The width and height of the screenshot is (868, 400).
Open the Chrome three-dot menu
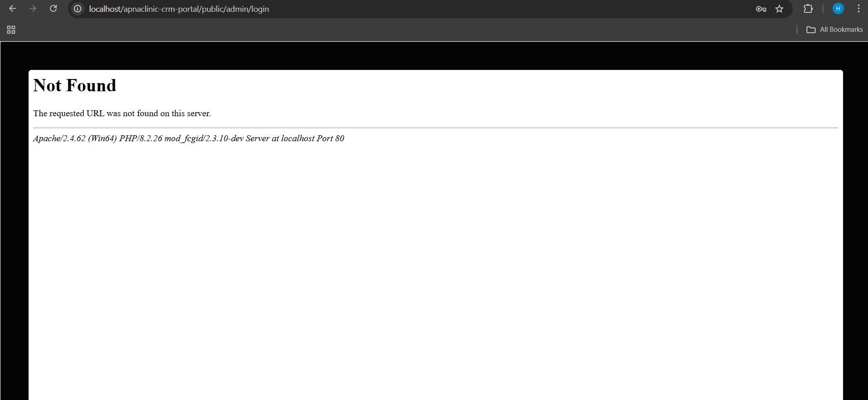coord(858,9)
